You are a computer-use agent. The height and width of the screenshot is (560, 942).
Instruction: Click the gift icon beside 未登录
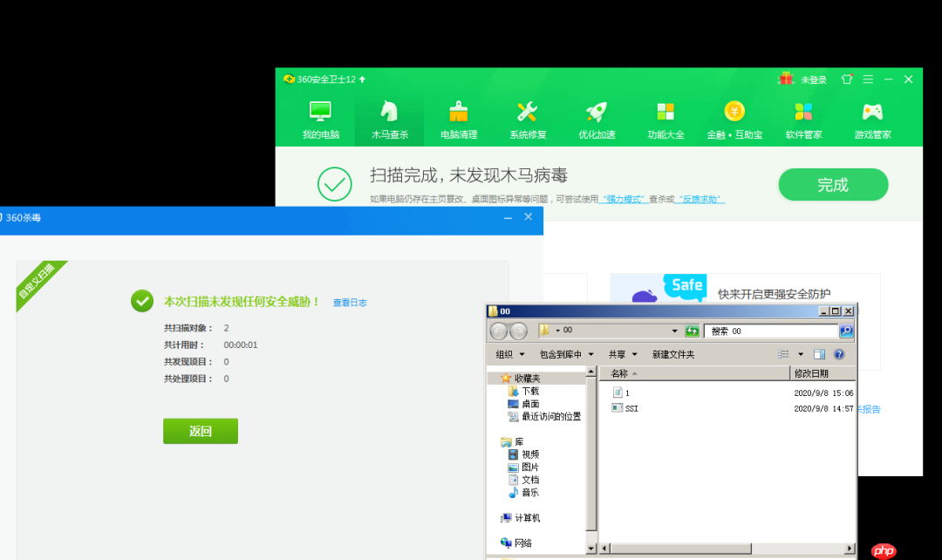pyautogui.click(x=784, y=79)
